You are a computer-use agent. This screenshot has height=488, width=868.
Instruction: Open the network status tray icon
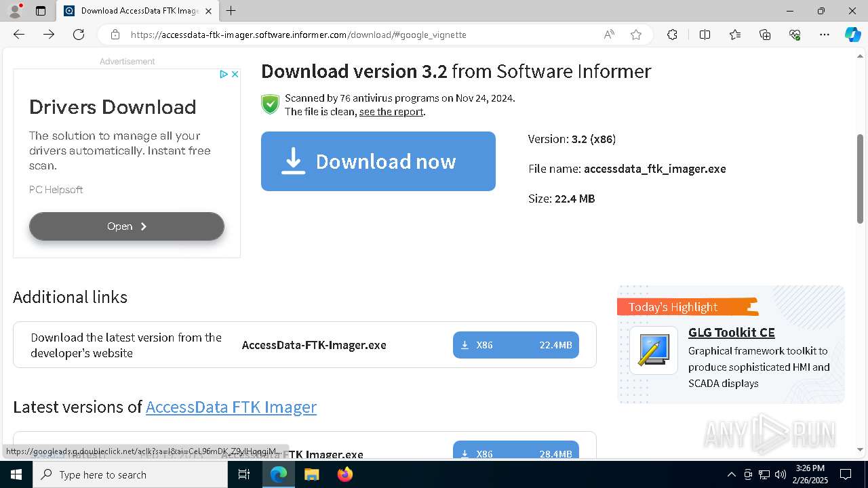click(x=764, y=474)
